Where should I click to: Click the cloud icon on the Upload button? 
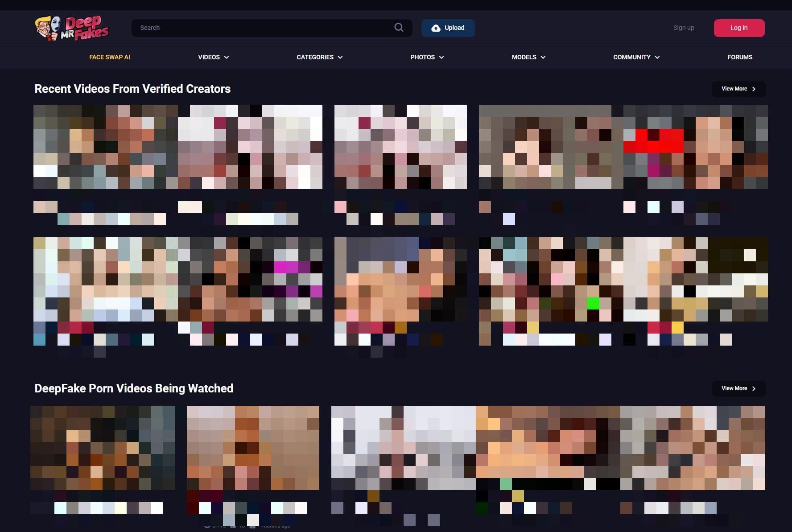click(x=436, y=28)
